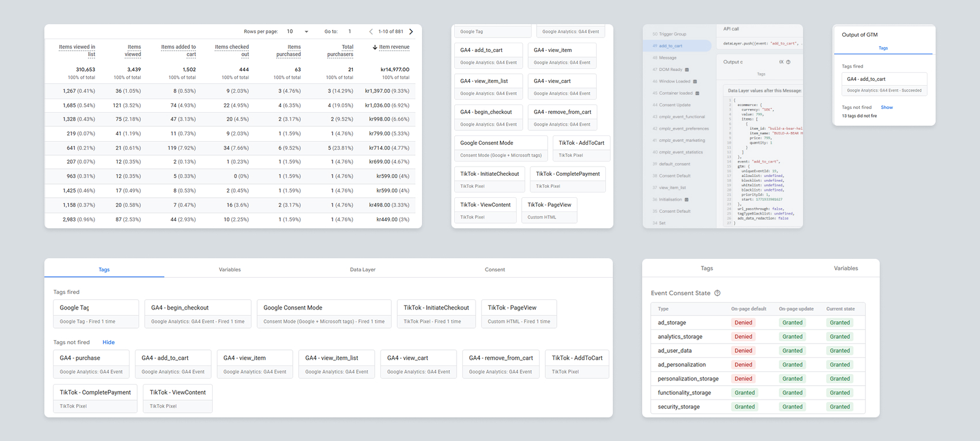Open the not-fired GA4 - remove_from_cart tag

point(501,364)
